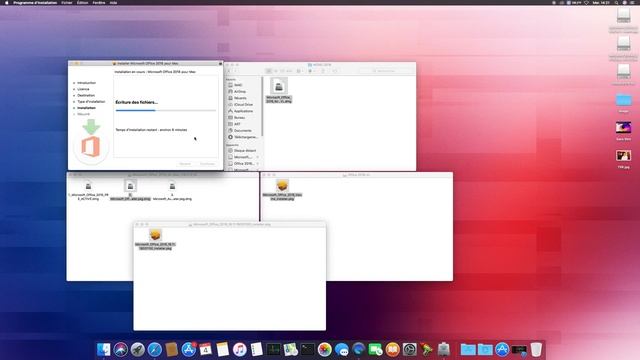The image size is (640, 360).
Task: Click the Finder sidebar scrollbar
Action: coord(262,107)
